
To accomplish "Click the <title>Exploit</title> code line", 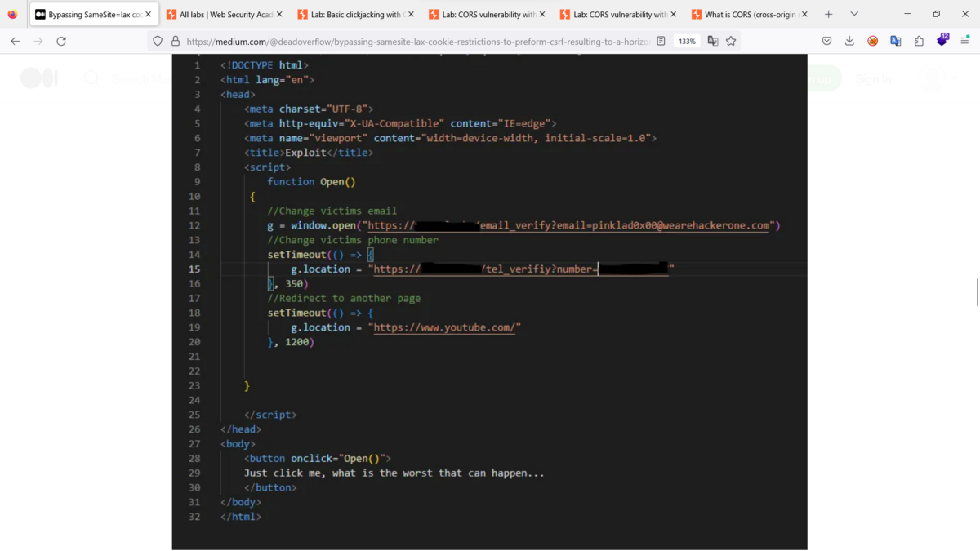I will pyautogui.click(x=309, y=153).
